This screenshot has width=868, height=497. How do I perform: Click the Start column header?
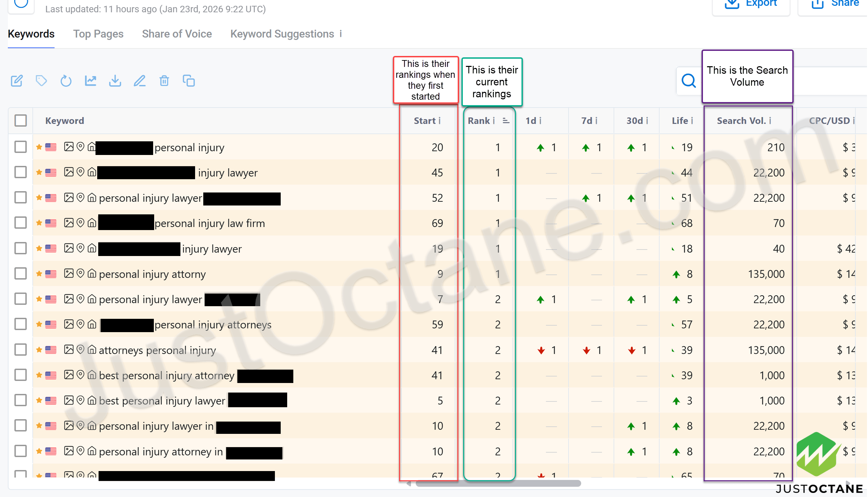(x=424, y=120)
